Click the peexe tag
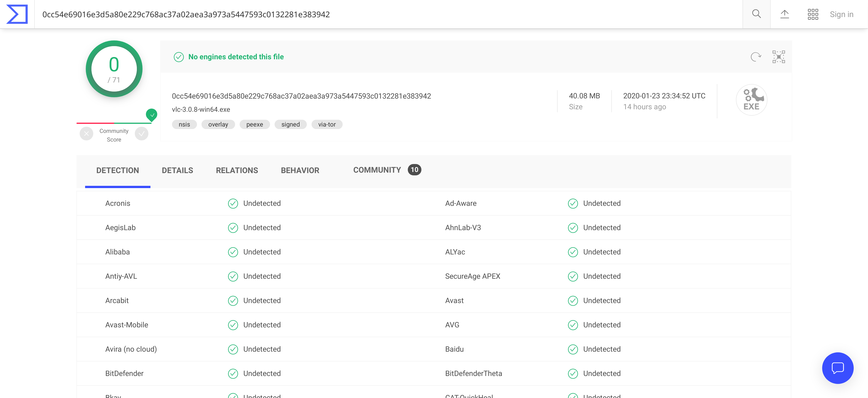 [254, 124]
